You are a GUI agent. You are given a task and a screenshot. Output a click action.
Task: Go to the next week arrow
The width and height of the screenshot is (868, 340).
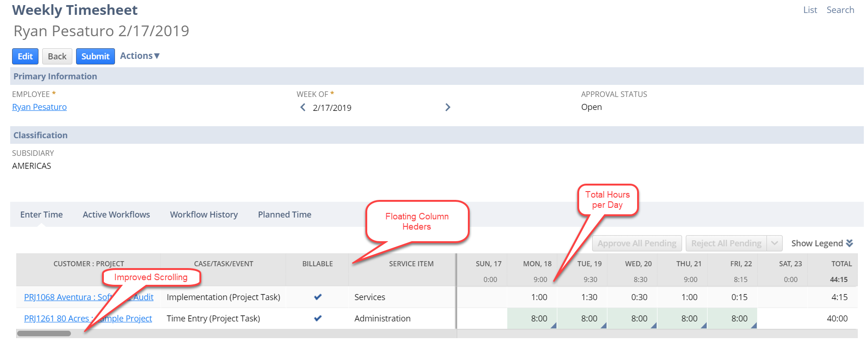coord(447,108)
